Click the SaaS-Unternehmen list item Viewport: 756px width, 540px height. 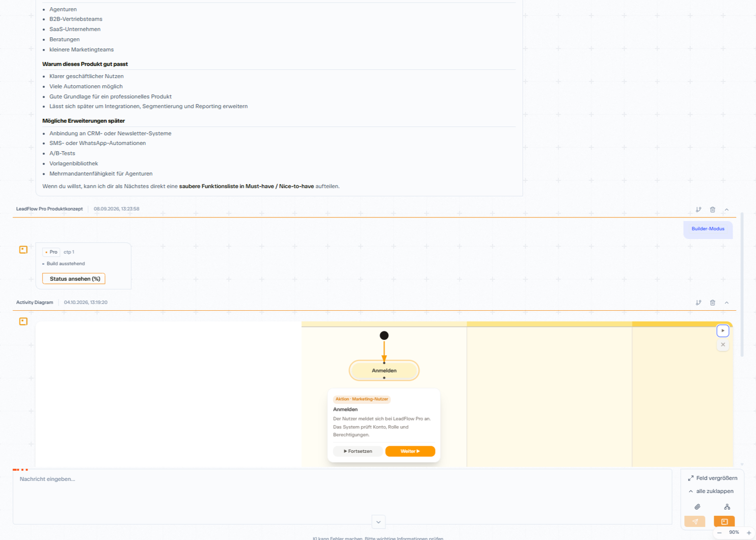[75, 29]
